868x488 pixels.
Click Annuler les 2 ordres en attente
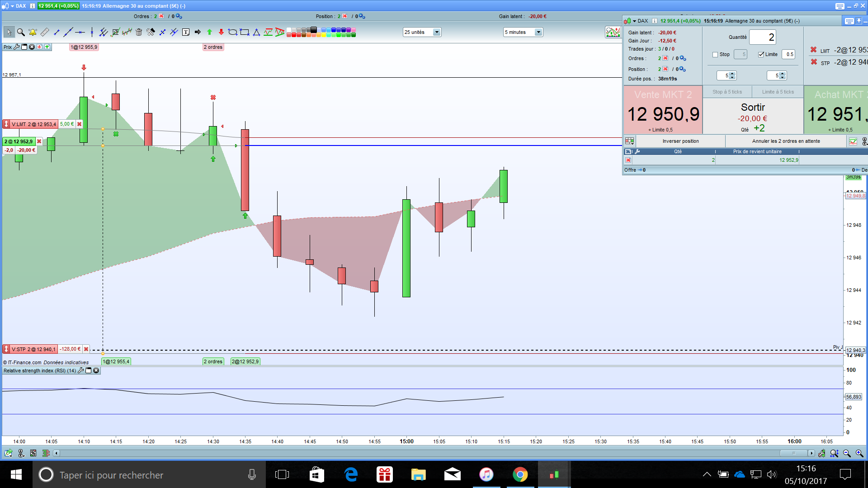coord(786,141)
